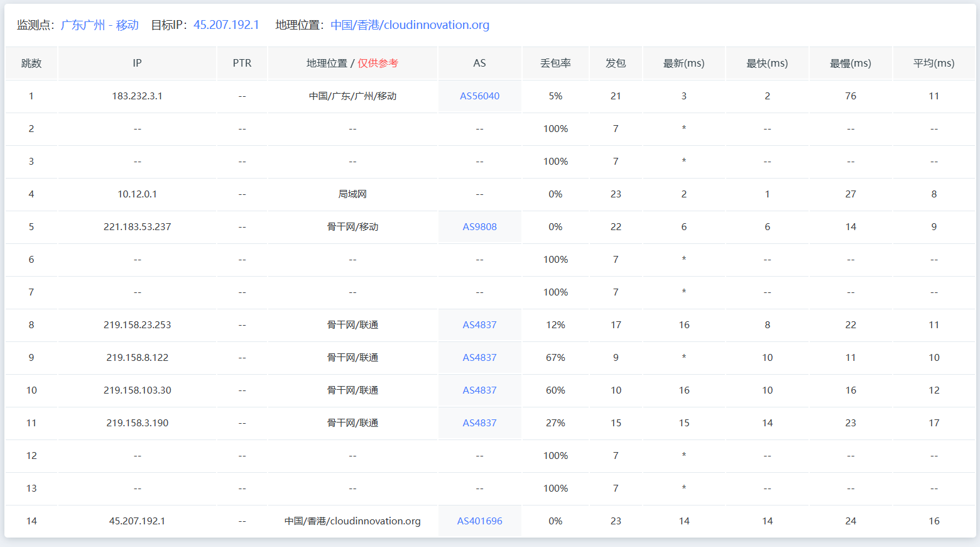The height and width of the screenshot is (547, 980).
Task: Click the 最慢(ms) column header
Action: tap(850, 64)
